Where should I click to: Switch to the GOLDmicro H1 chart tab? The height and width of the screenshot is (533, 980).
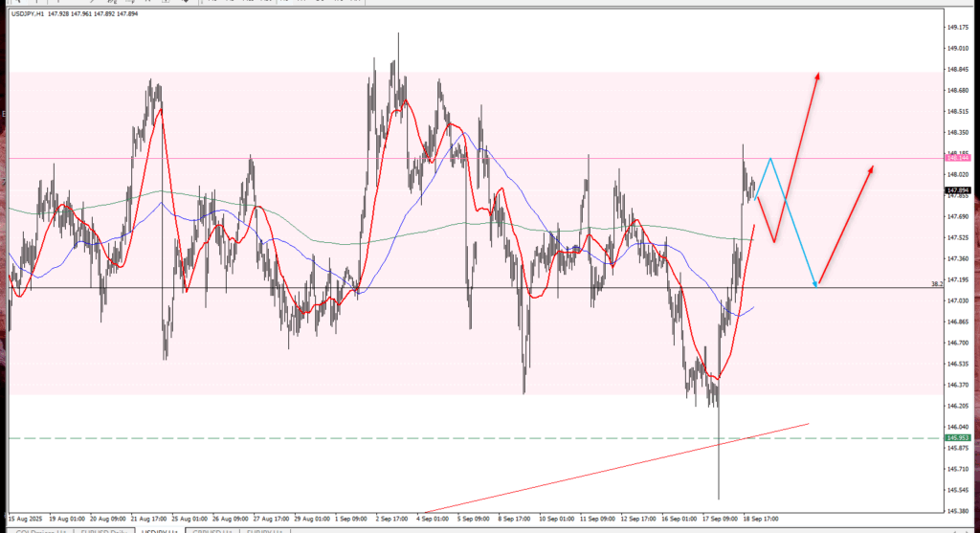pyautogui.click(x=40, y=529)
